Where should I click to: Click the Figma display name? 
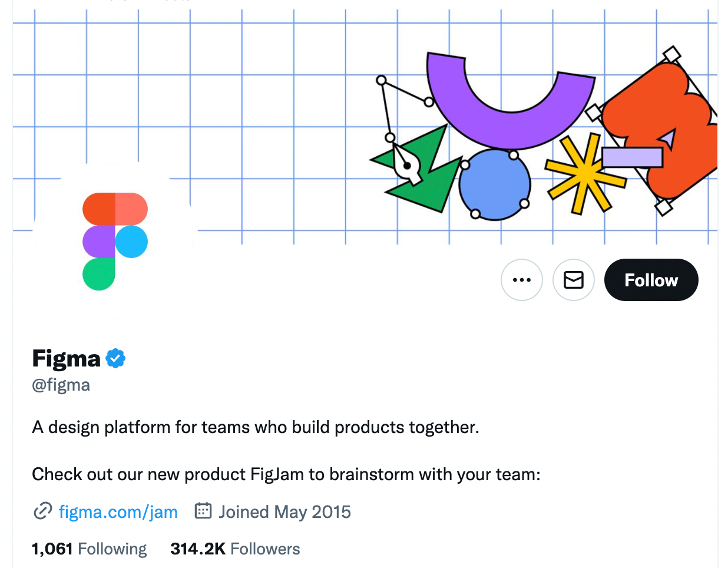(x=67, y=358)
